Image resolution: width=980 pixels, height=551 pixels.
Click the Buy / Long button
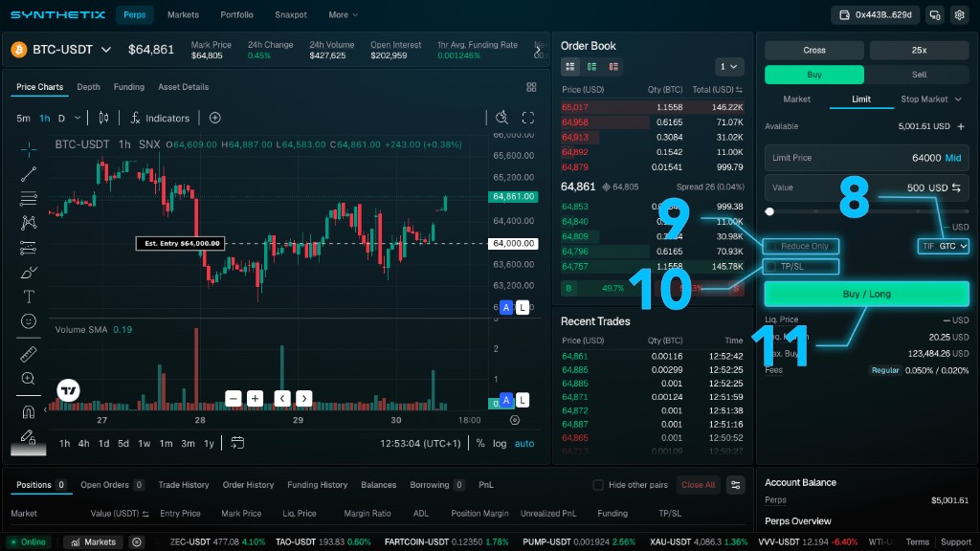[x=867, y=295]
